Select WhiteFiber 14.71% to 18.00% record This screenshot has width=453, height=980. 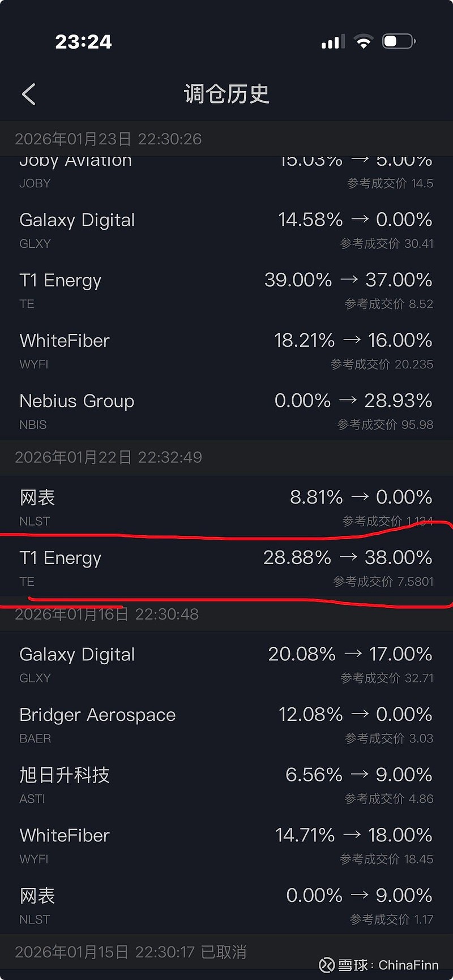pyautogui.click(x=226, y=846)
